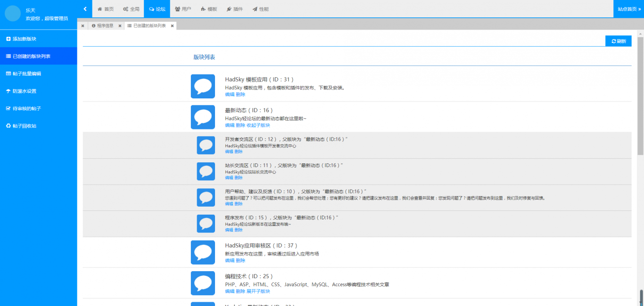644x306 pixels.
Task: Open the 用户 users nav item
Action: pos(183,9)
